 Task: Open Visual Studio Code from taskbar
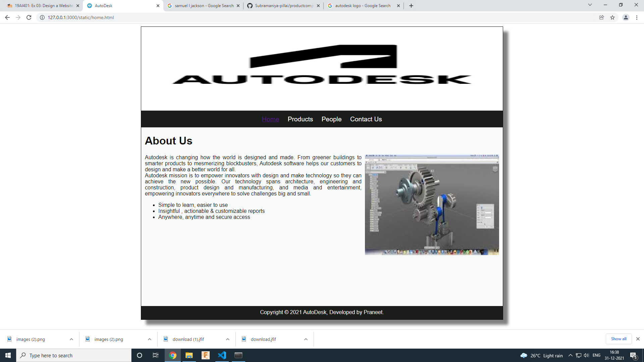click(222, 355)
